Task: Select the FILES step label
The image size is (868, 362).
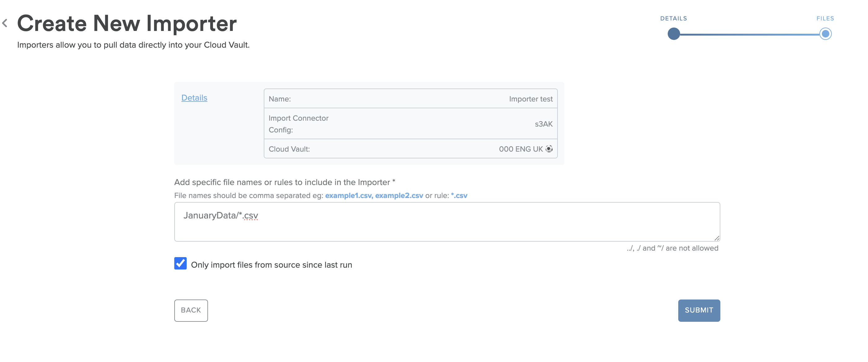Action: coord(825,18)
